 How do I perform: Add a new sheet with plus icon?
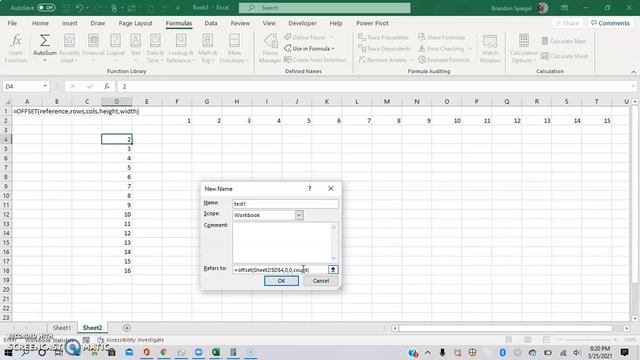pos(127,328)
